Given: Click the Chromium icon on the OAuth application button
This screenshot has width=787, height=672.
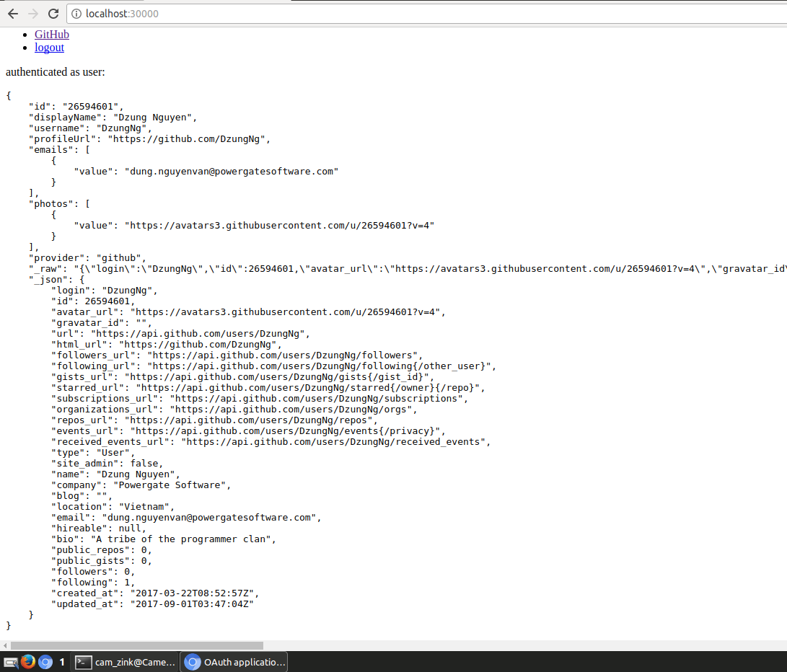Looking at the screenshot, I should 192,661.
